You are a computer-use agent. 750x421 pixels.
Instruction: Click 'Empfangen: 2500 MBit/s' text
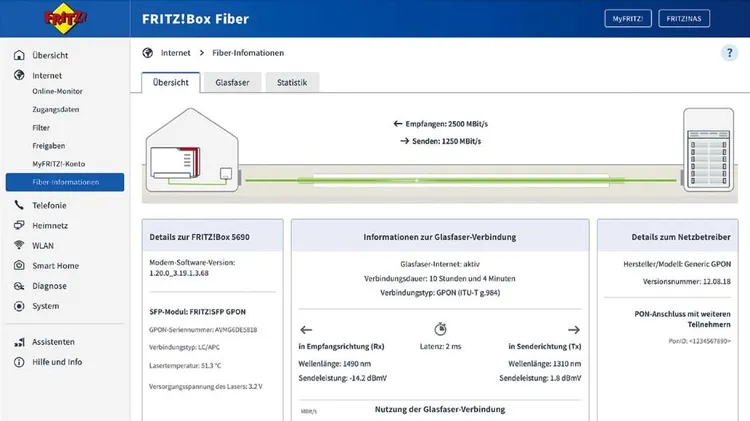447,124
